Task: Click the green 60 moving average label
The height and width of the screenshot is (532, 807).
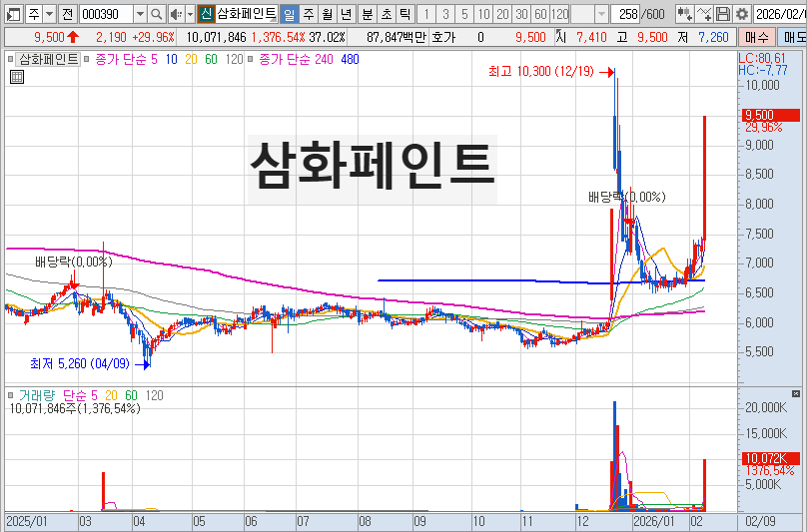Action: tap(211, 59)
